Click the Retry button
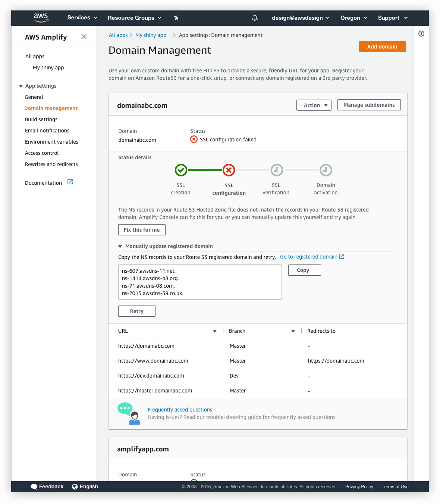This screenshot has height=504, width=440. [137, 311]
